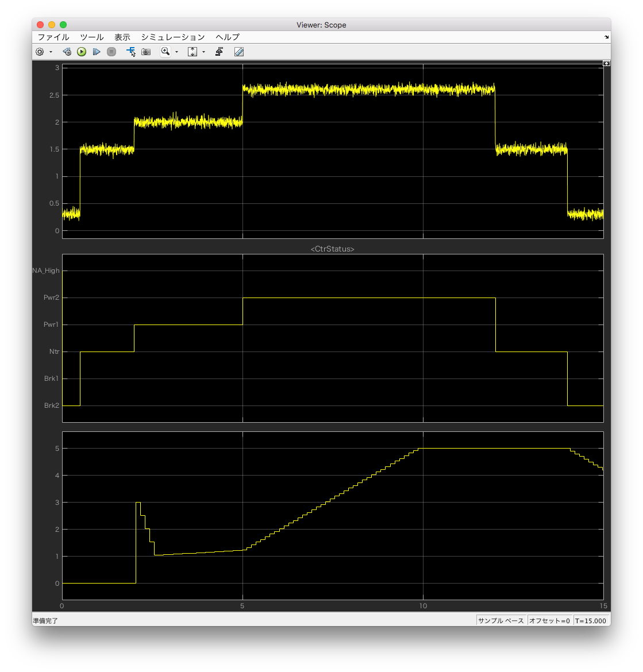Click the scale axes limits icon
This screenshot has height=672, width=643.
[x=192, y=52]
